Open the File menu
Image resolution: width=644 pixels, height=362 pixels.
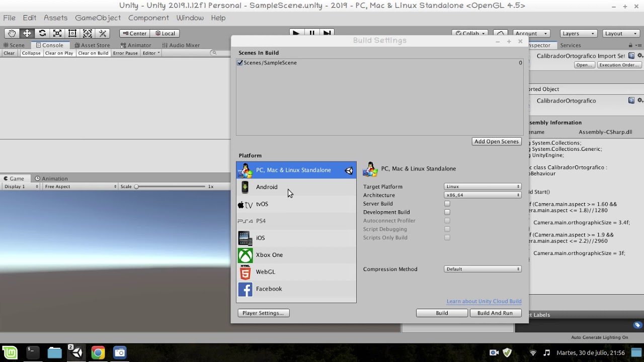coord(9,18)
